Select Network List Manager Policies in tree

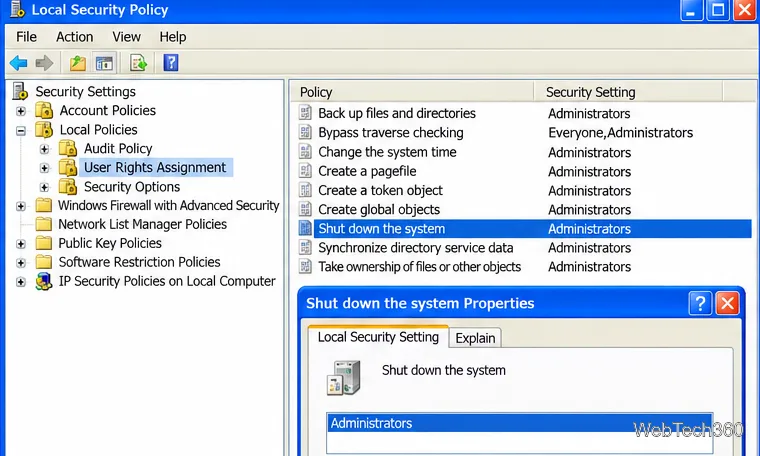(x=142, y=224)
